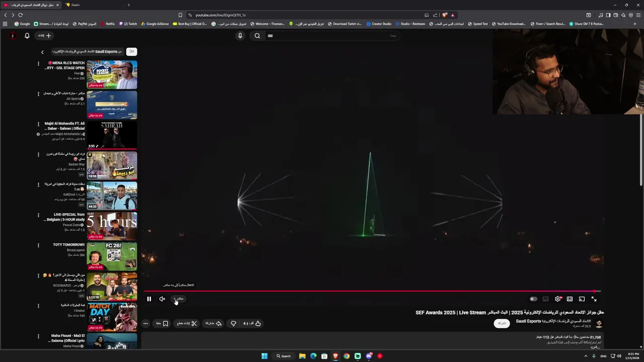The height and width of the screenshot is (362, 644).
Task: Open Google Chrome from taskbar
Action: [346, 356]
